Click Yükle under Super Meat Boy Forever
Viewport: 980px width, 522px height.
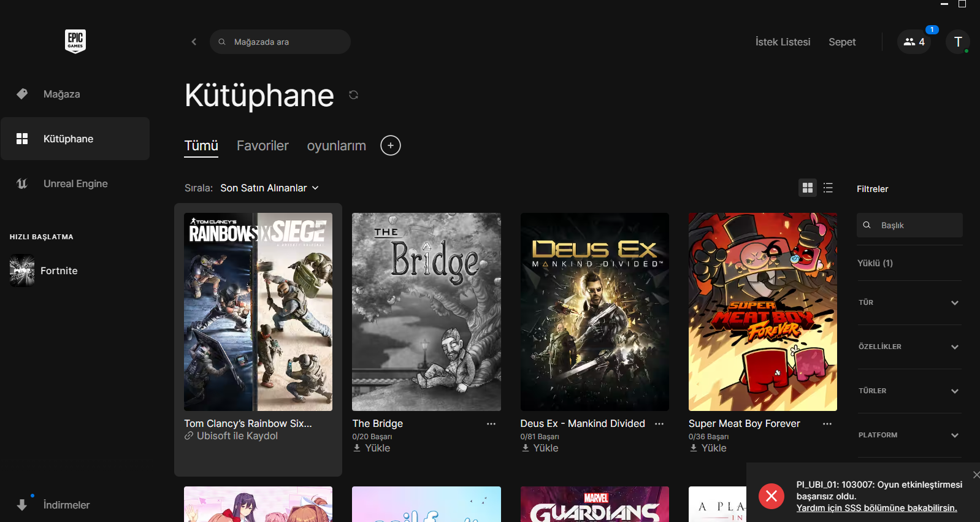[708, 448]
